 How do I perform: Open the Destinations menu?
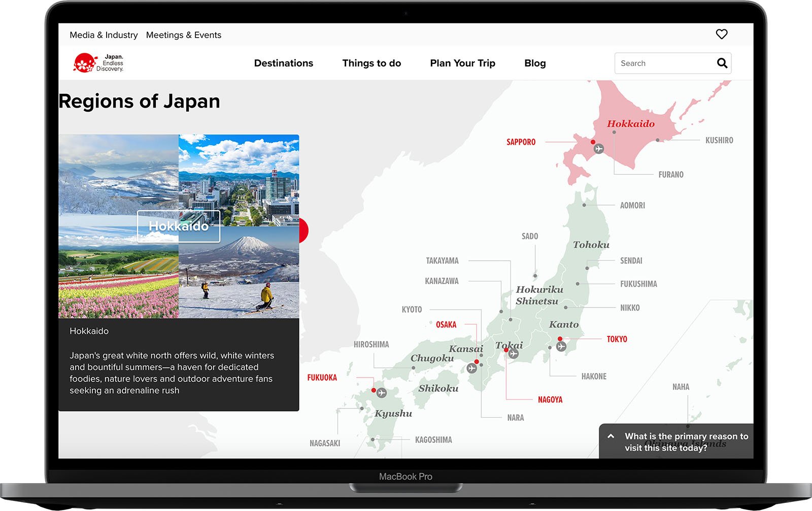[284, 63]
